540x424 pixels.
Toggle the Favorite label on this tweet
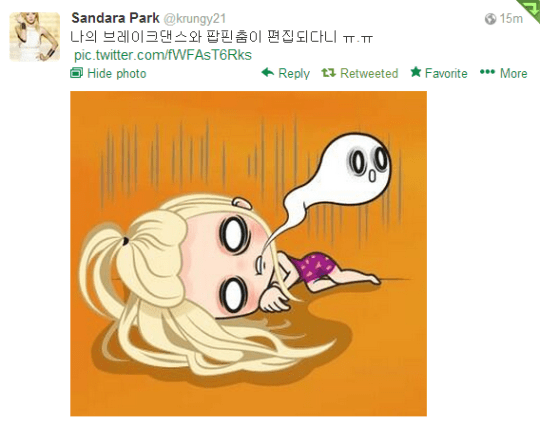click(446, 73)
